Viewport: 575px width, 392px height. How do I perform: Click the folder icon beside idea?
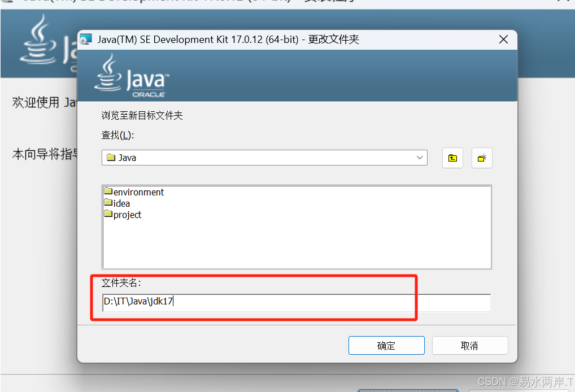[x=108, y=202]
